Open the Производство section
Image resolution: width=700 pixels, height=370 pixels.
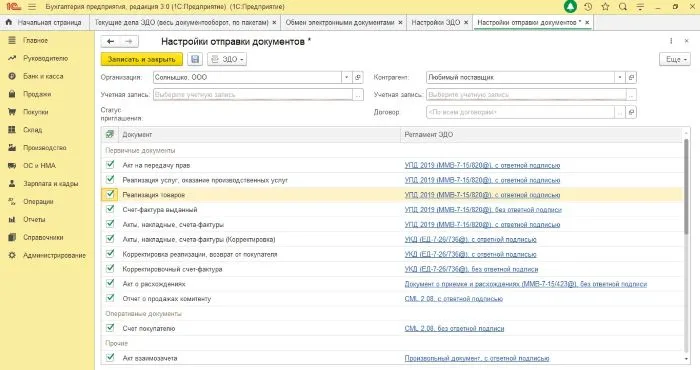44,148
